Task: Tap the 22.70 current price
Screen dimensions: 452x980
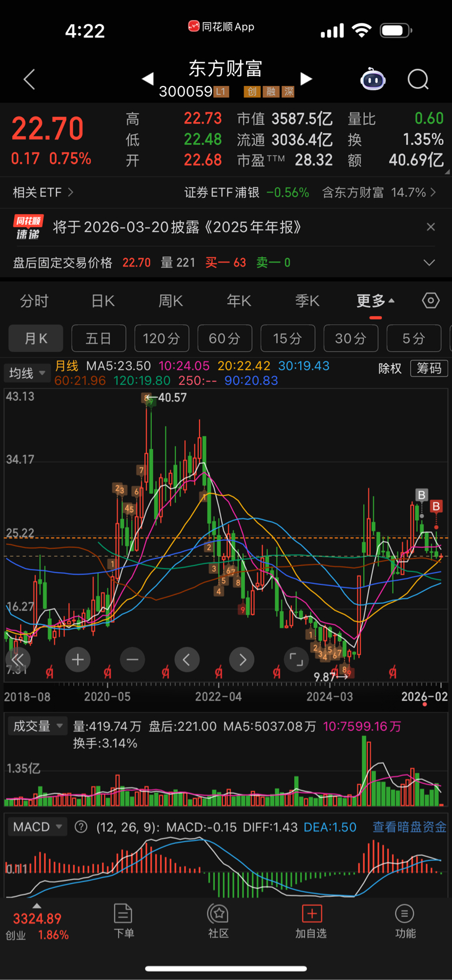Action: coord(48,129)
